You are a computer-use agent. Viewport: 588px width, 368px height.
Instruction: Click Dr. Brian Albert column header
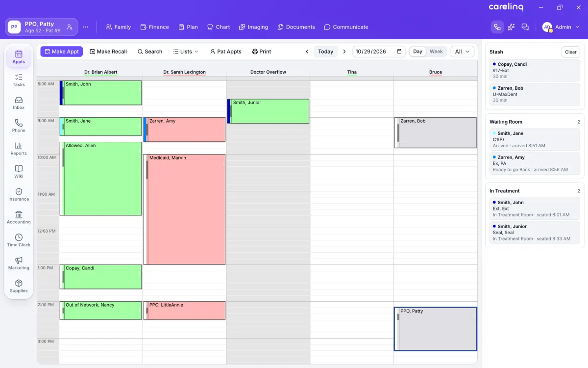[101, 72]
